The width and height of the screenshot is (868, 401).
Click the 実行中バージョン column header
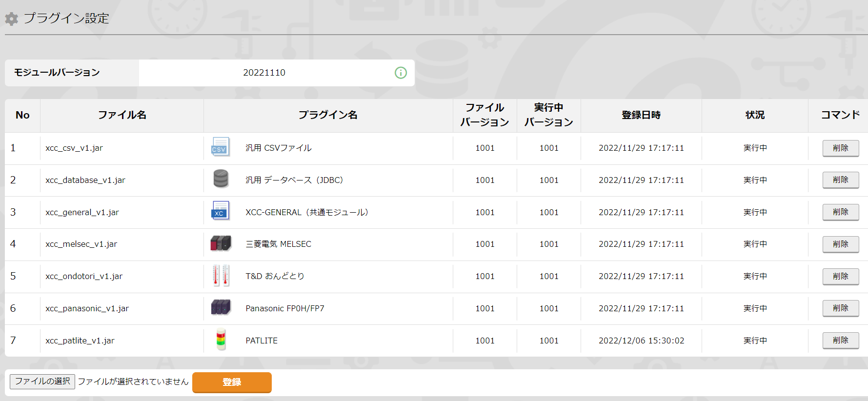click(x=548, y=115)
